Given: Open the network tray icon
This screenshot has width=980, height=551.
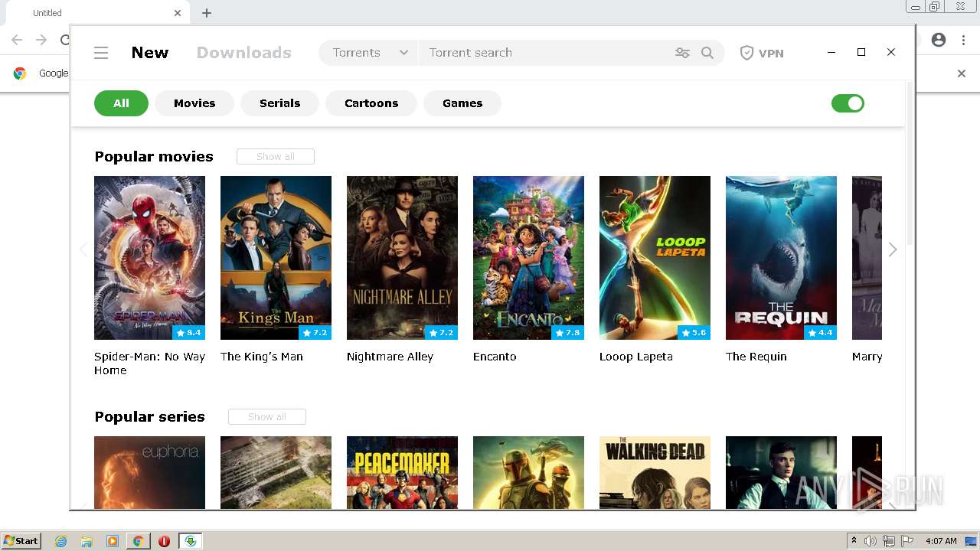Looking at the screenshot, I should (889, 541).
